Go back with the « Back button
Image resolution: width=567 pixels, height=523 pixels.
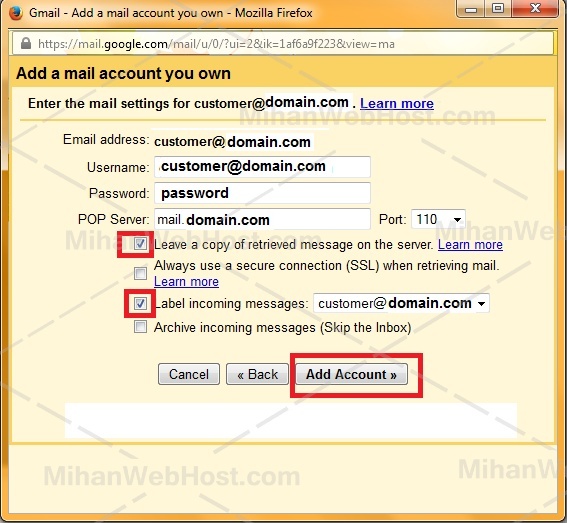[x=257, y=374]
